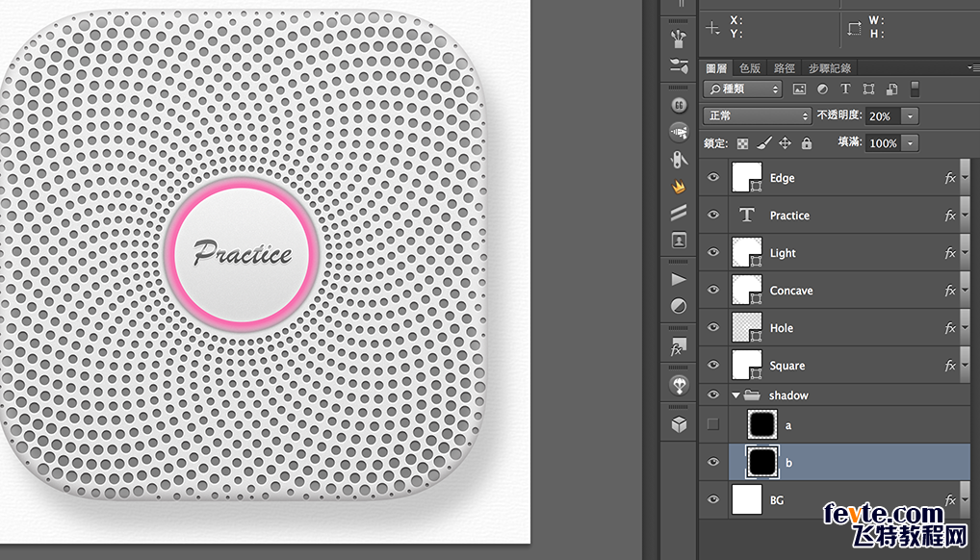The width and height of the screenshot is (980, 560).
Task: Expand effects arrow on Square layer
Action: [x=965, y=366]
